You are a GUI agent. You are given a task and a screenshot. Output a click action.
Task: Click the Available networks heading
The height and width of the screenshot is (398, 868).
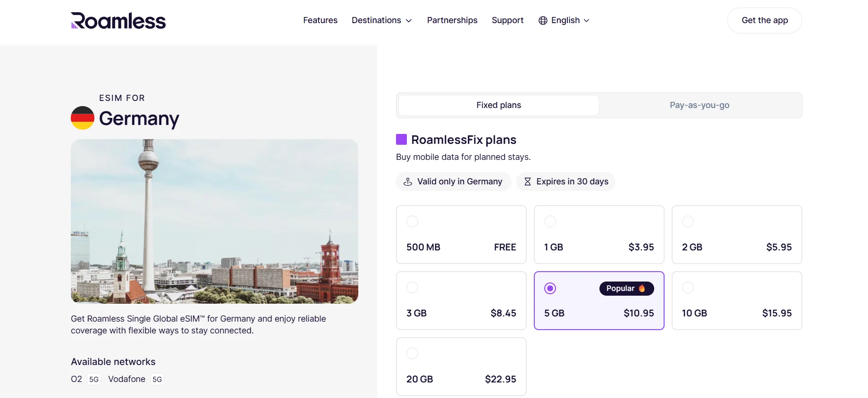[113, 362]
